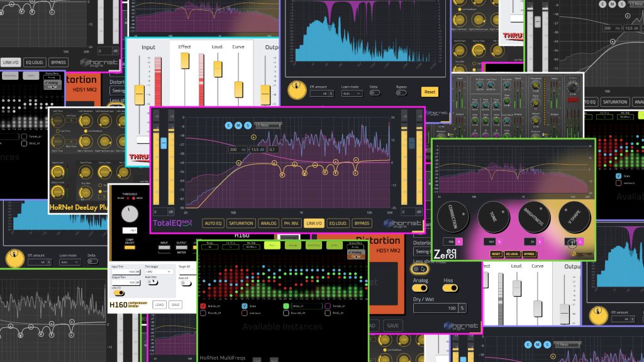Choose the checked Analog option in the mode menu
This screenshot has width=644, height=362.
(x=355, y=252)
